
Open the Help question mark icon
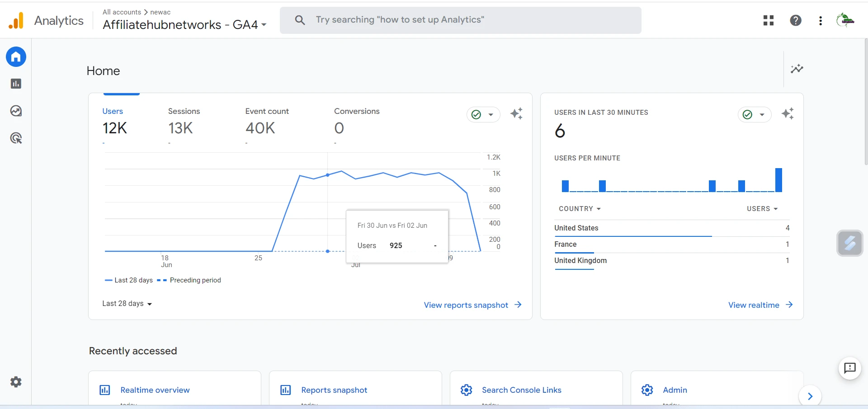click(x=796, y=20)
